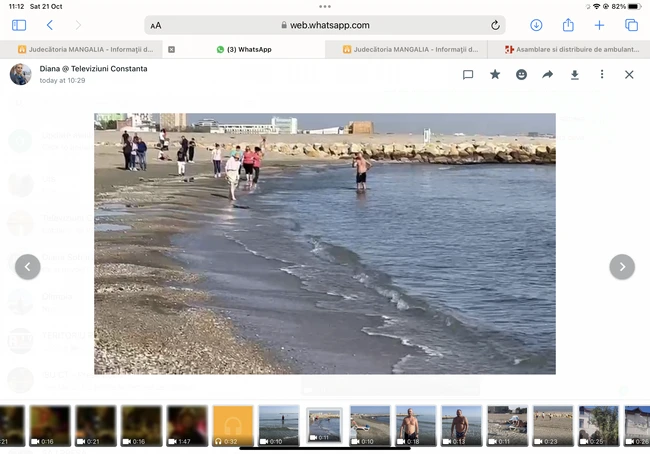Open the 1:47 video thumbnail

[187, 425]
